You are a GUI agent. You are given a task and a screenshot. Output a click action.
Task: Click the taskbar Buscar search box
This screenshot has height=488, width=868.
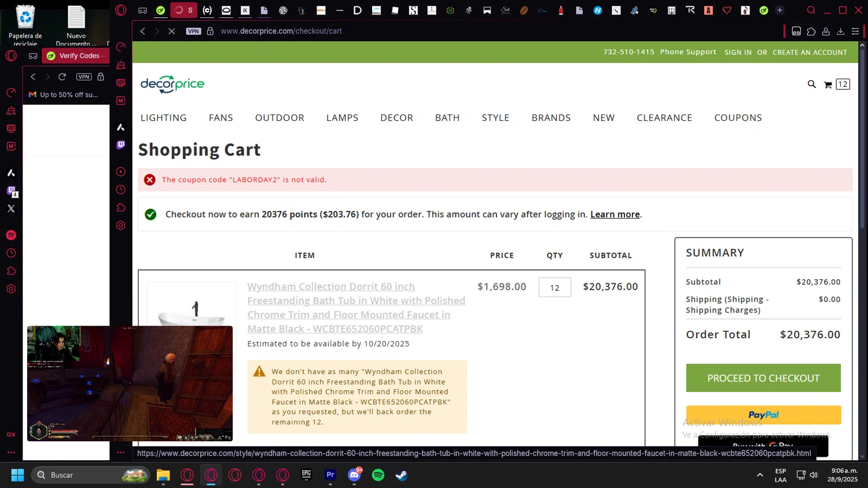click(x=91, y=475)
